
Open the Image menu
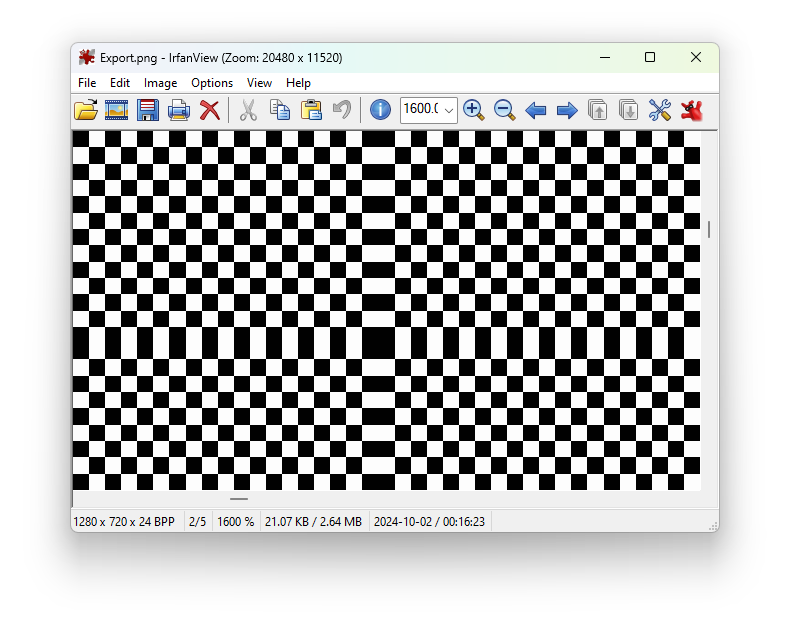coord(160,83)
